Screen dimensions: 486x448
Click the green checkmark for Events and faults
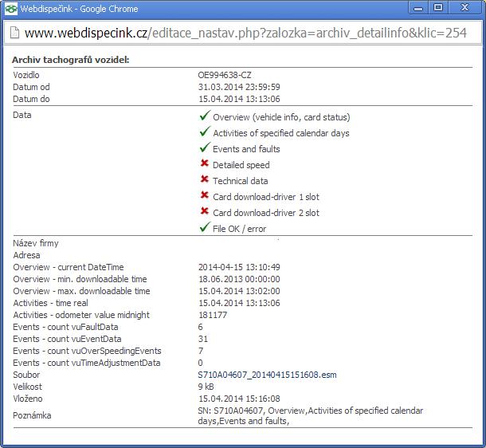pyautogui.click(x=205, y=148)
